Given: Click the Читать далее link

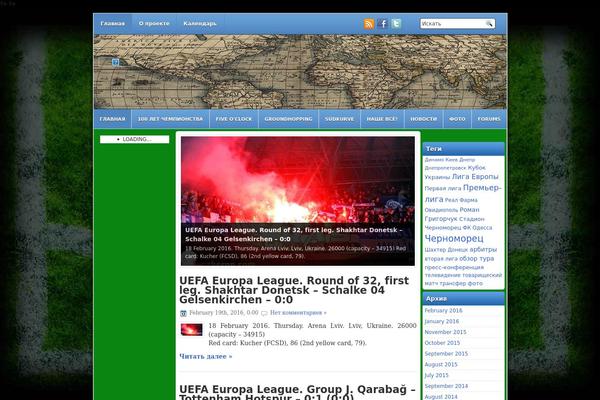Looking at the screenshot, I should [x=205, y=356].
